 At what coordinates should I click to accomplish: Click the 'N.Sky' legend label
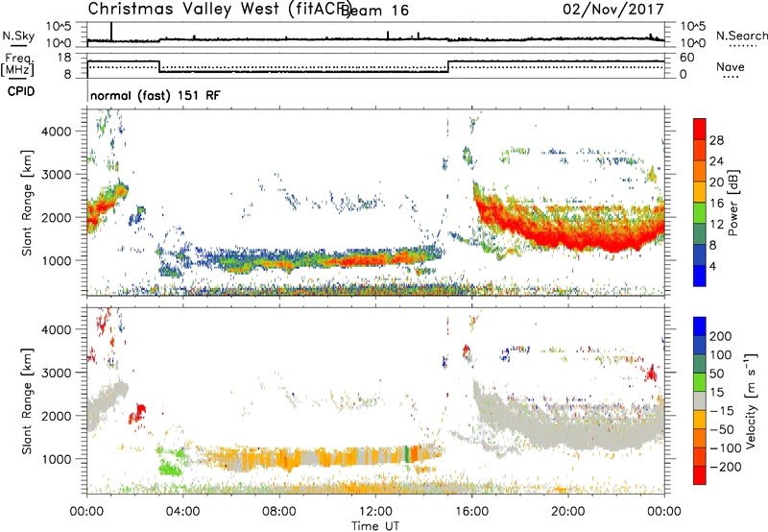click(x=18, y=36)
